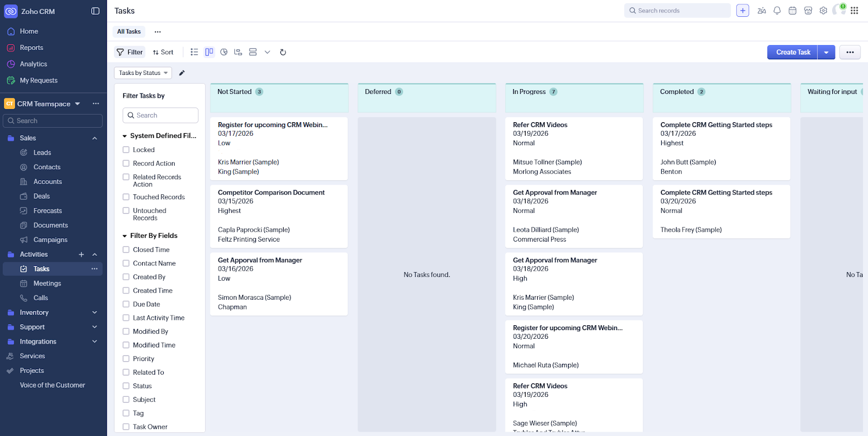
Task: Check the Task Owner field checkbox
Action: click(x=126, y=427)
